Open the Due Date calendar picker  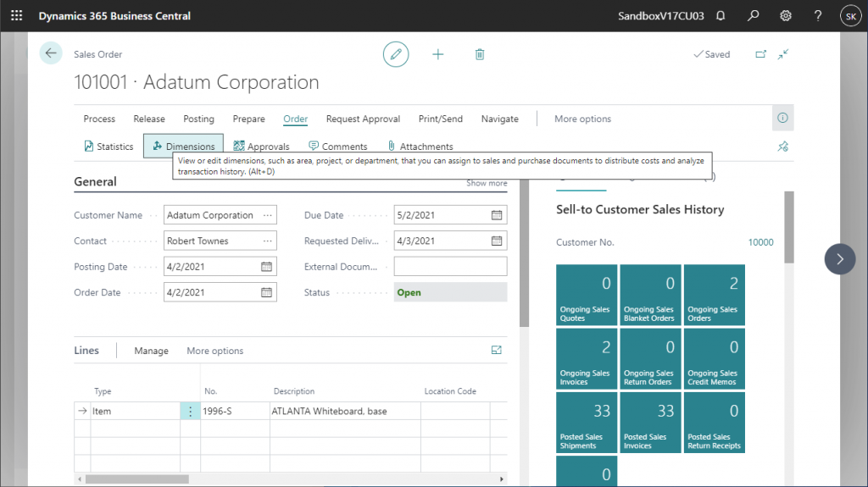497,215
